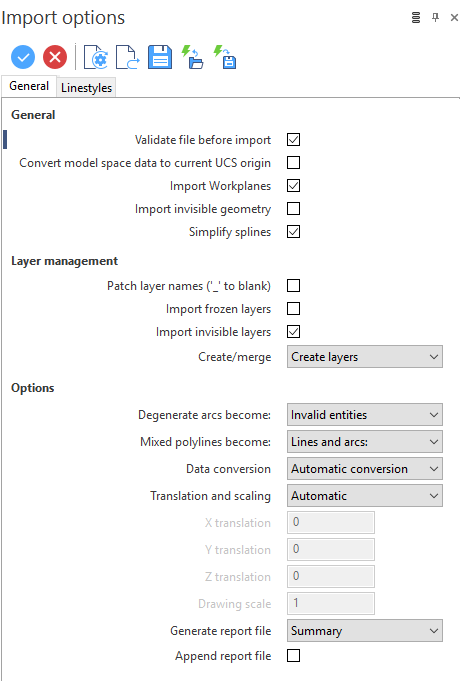465x681 pixels.
Task: Switch to the Linestyles tab
Action: (86, 88)
